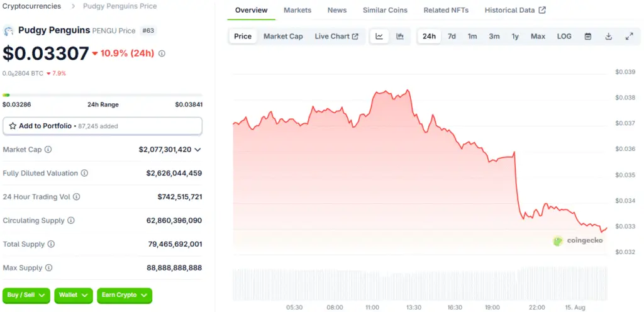Switch to the News tab
644x312 pixels.
point(337,10)
